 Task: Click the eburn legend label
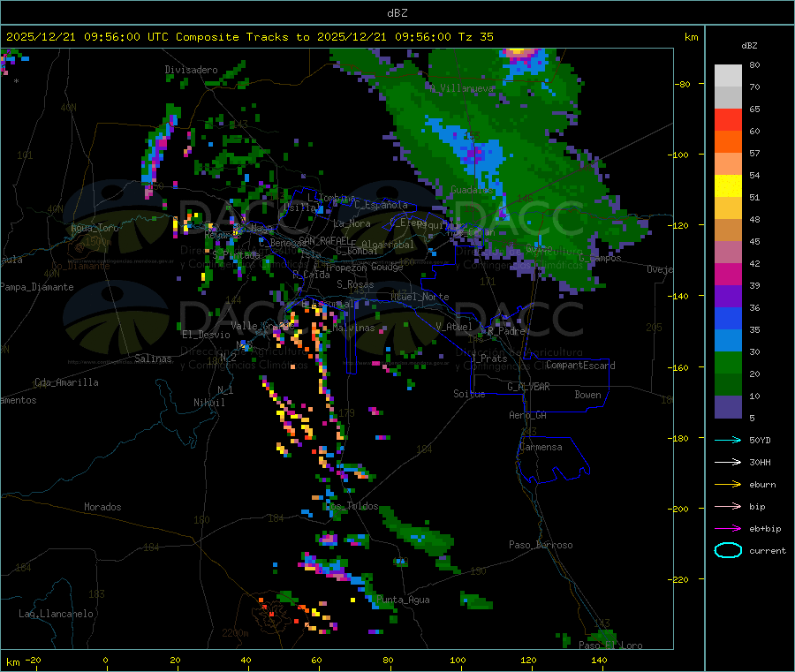pos(762,485)
